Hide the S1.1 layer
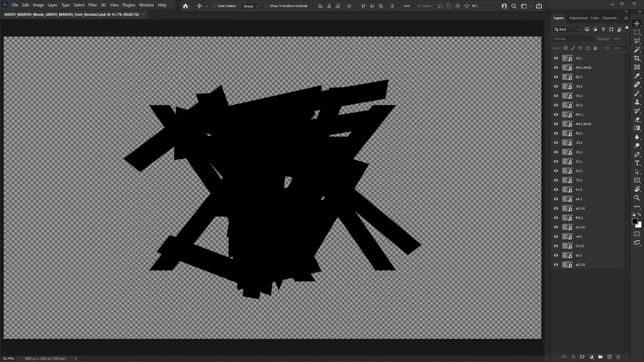644x362 pixels. point(556,171)
